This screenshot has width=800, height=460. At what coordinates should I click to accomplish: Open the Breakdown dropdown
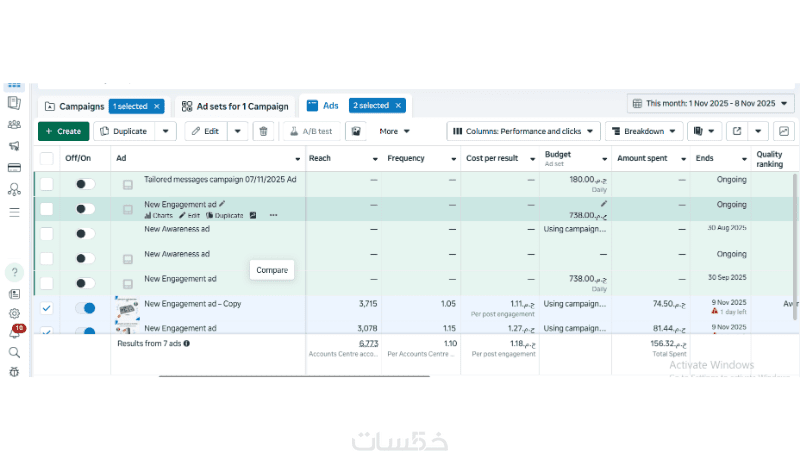click(x=643, y=131)
